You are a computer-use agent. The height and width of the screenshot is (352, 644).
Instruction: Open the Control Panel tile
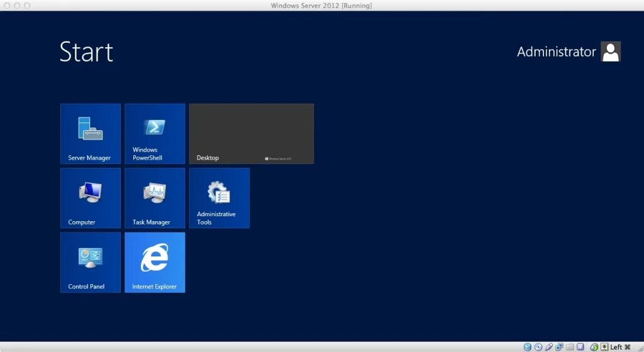(x=91, y=263)
